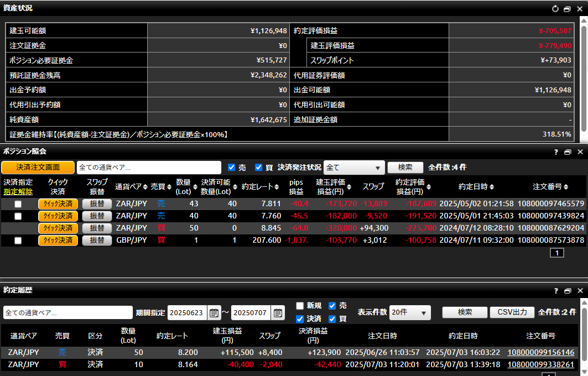This screenshot has height=376, width=588.
Task: Focus currency pair filter in 約定履歴
Action: 68,312
